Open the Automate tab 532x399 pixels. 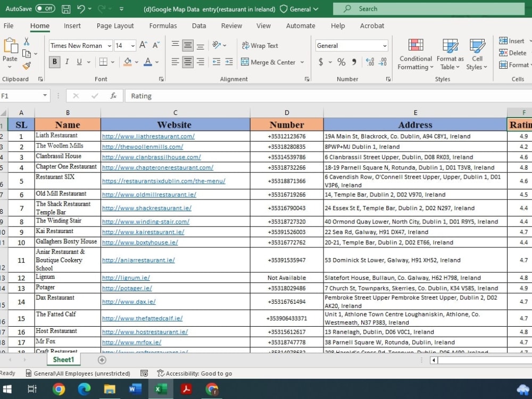pyautogui.click(x=301, y=26)
